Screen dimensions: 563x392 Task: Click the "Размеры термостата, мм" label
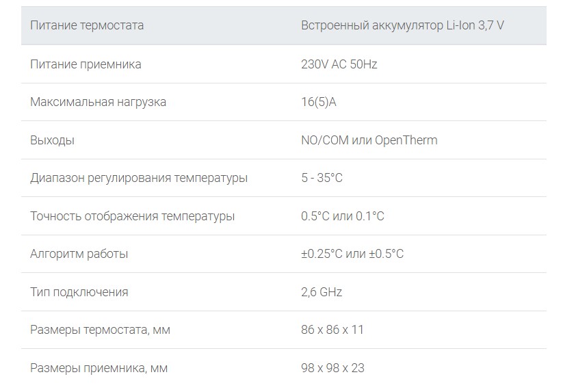pyautogui.click(x=100, y=330)
